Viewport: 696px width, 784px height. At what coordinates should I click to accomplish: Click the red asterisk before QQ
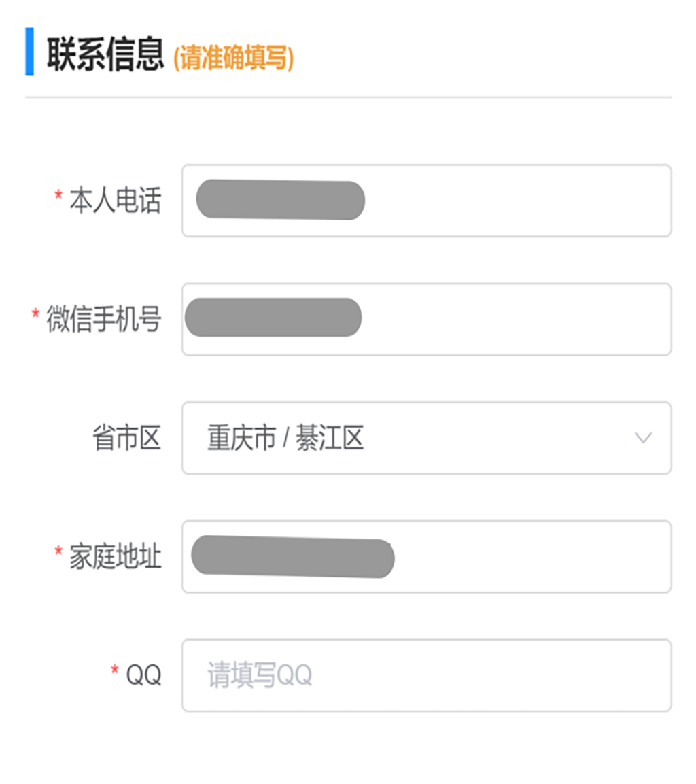tap(115, 671)
